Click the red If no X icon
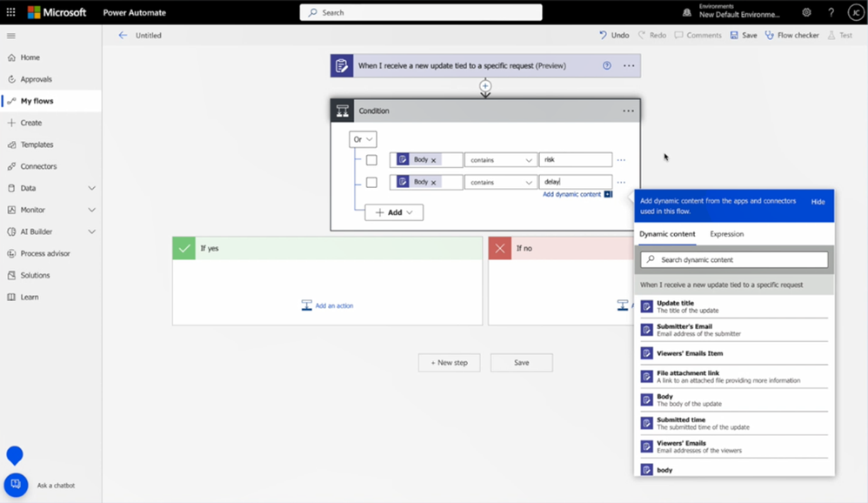Image resolution: width=868 pixels, height=503 pixels. point(500,248)
